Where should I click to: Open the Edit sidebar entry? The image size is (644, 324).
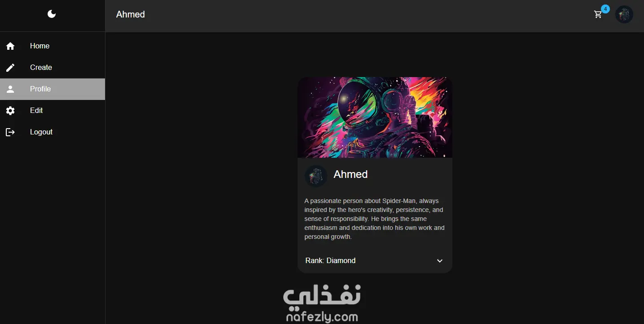click(53, 110)
